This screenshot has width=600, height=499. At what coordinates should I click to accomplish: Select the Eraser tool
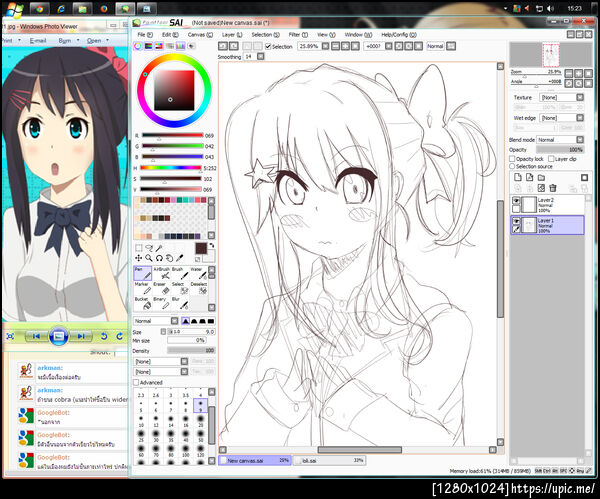(162, 288)
